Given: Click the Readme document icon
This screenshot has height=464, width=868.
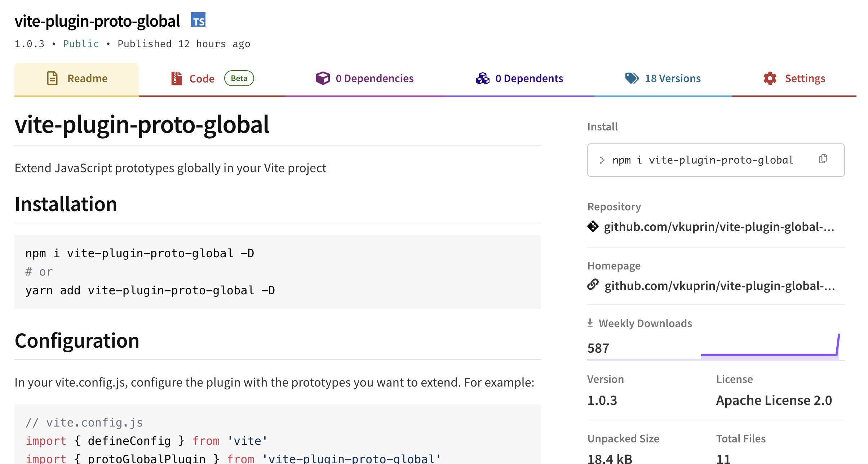Looking at the screenshot, I should point(52,78).
